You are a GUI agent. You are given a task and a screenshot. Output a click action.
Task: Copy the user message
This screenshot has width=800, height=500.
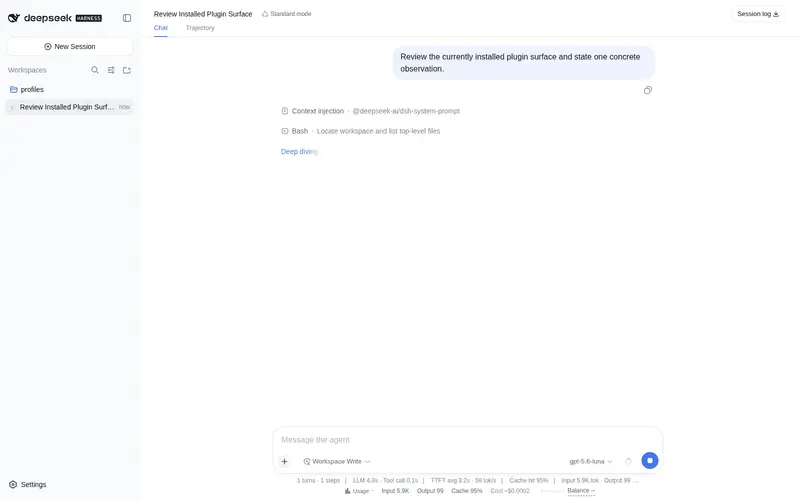[x=647, y=90]
